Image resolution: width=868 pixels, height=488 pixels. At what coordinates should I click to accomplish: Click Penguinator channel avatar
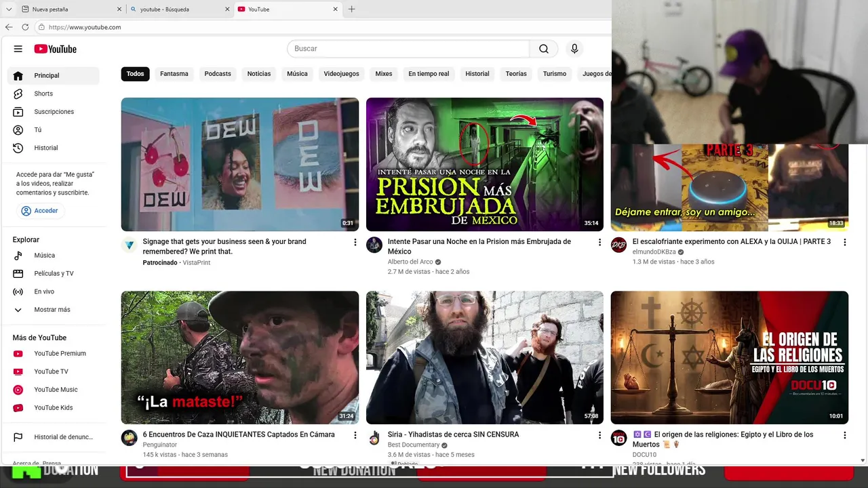(130, 438)
